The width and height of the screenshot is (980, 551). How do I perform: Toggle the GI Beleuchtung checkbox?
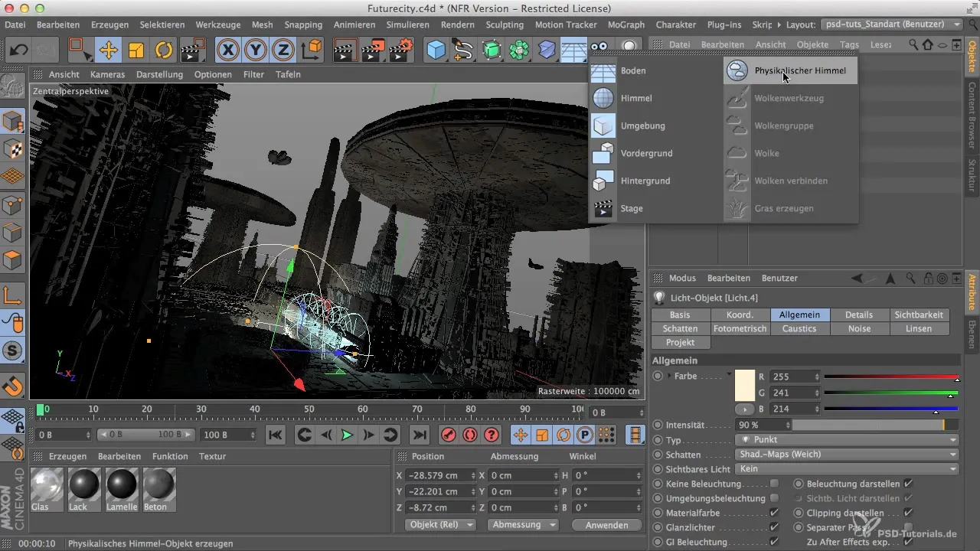tap(774, 542)
